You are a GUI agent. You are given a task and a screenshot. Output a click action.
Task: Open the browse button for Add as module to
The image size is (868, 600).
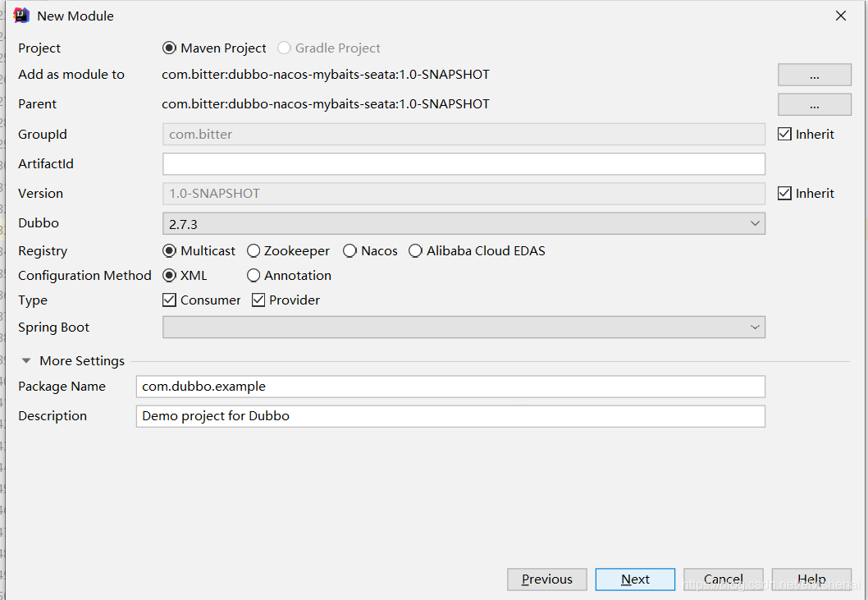[x=815, y=75]
